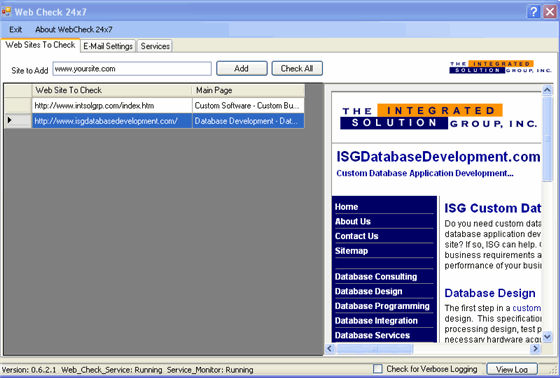Image resolution: width=560 pixels, height=378 pixels.
Task: Select the intsolgrp.com/index.htm URL cell
Action: coord(112,105)
